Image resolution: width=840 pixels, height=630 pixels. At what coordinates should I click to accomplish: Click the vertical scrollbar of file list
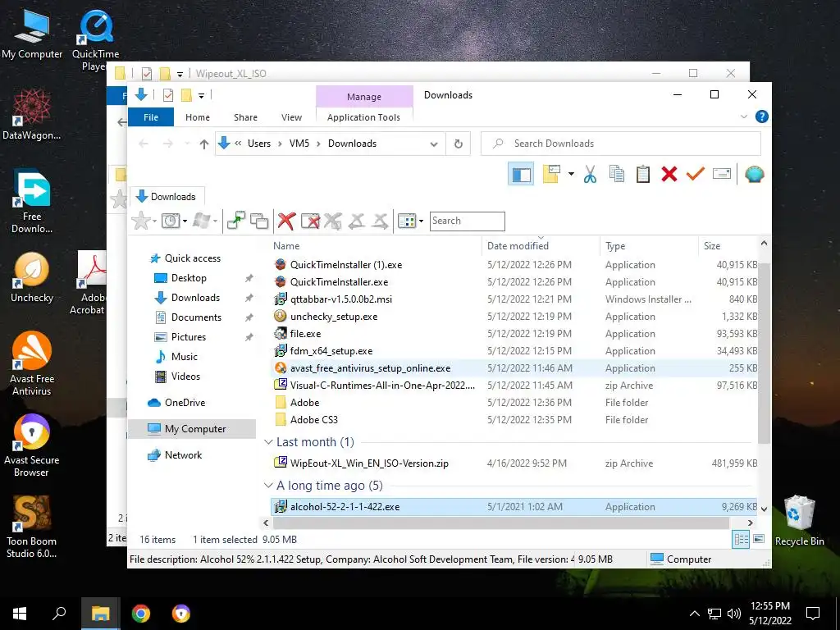[x=764, y=354]
